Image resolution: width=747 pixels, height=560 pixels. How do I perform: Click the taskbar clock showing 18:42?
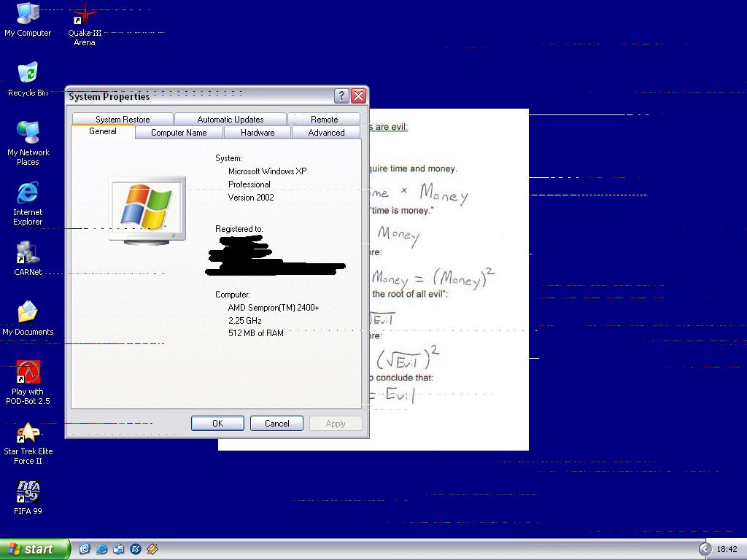[727, 549]
